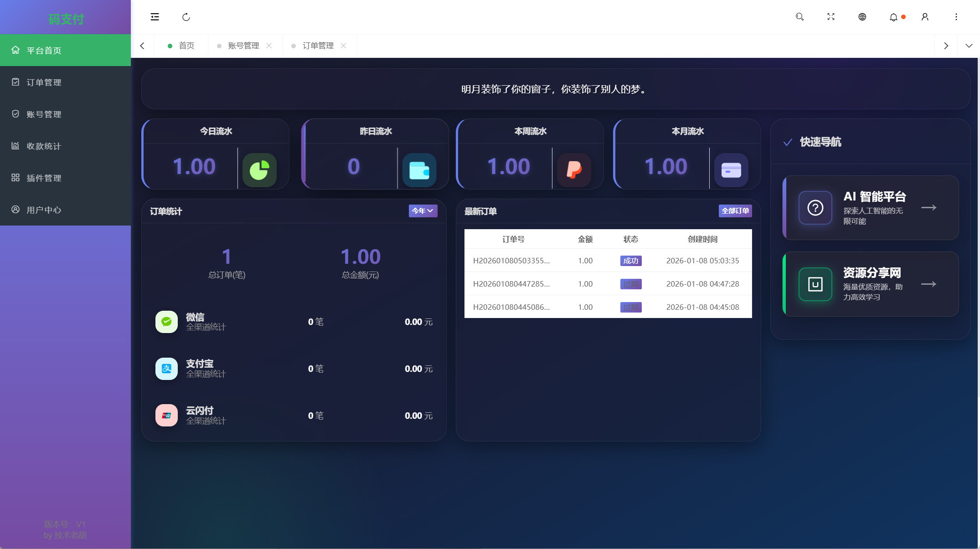The width and height of the screenshot is (980, 549).
Task: Close the 订单管理 tab
Action: (x=344, y=46)
